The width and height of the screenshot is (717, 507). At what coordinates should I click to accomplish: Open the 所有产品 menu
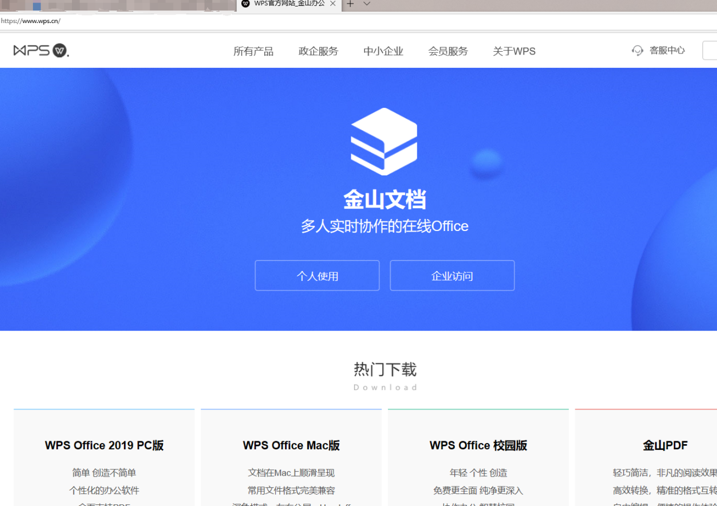253,51
